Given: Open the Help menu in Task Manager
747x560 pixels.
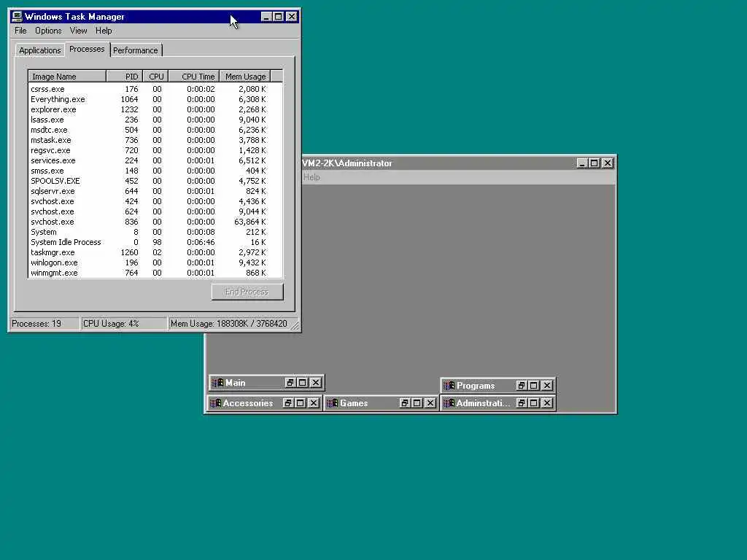Looking at the screenshot, I should point(104,31).
